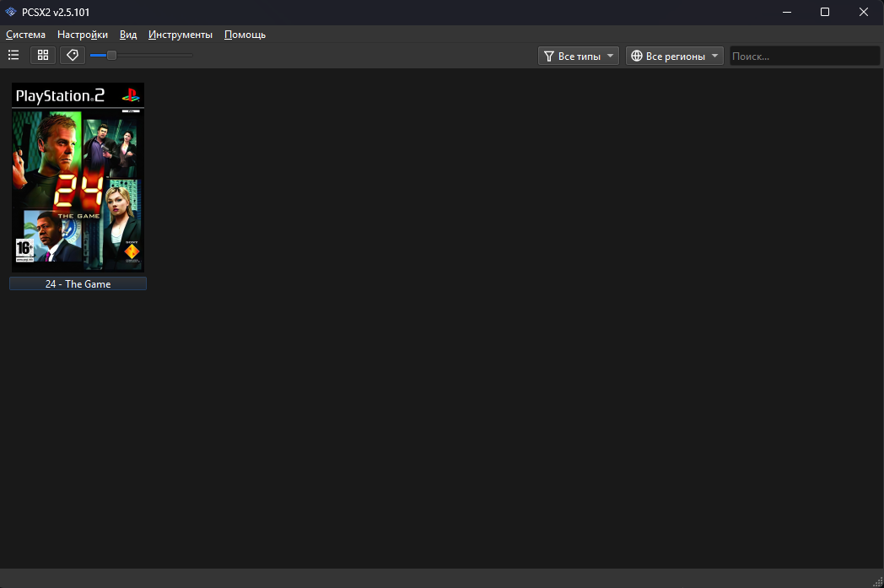Select the 24 The Game cover art
Screen dimensions: 884x588
click(78, 178)
